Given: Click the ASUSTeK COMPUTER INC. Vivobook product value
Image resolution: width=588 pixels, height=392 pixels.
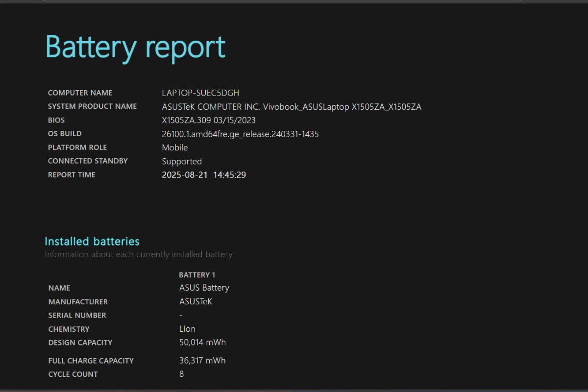Looking at the screenshot, I should click(x=292, y=106).
